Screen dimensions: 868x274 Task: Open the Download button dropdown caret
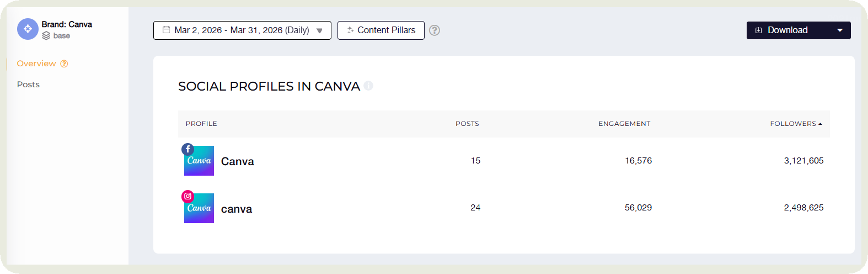coord(840,30)
